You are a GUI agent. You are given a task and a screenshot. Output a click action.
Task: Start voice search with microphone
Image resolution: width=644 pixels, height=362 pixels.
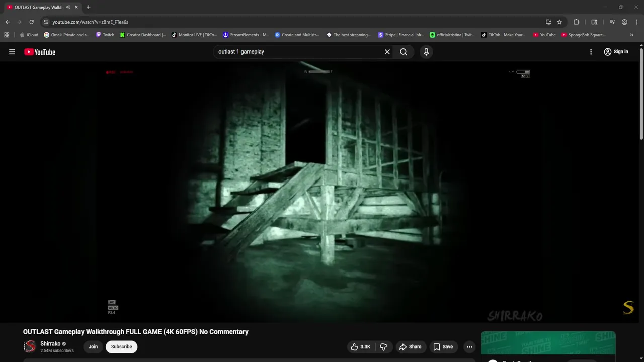tap(426, 52)
